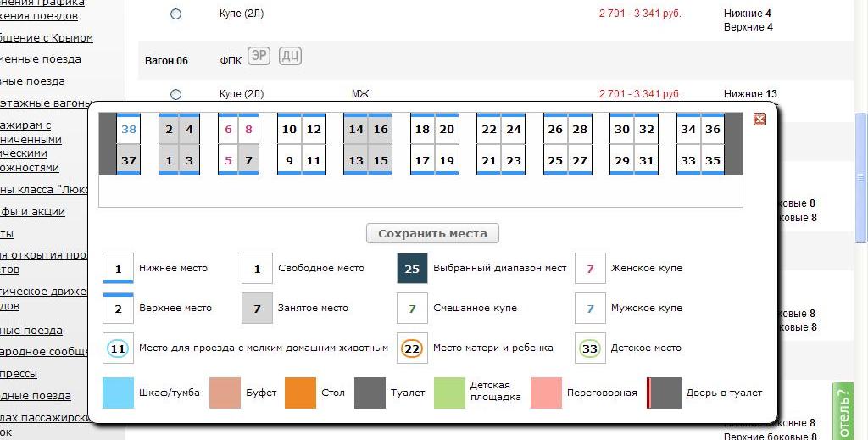Pick upper seat 38 in the men's compartment
Viewport: 868px width, 440px height.
(x=128, y=130)
